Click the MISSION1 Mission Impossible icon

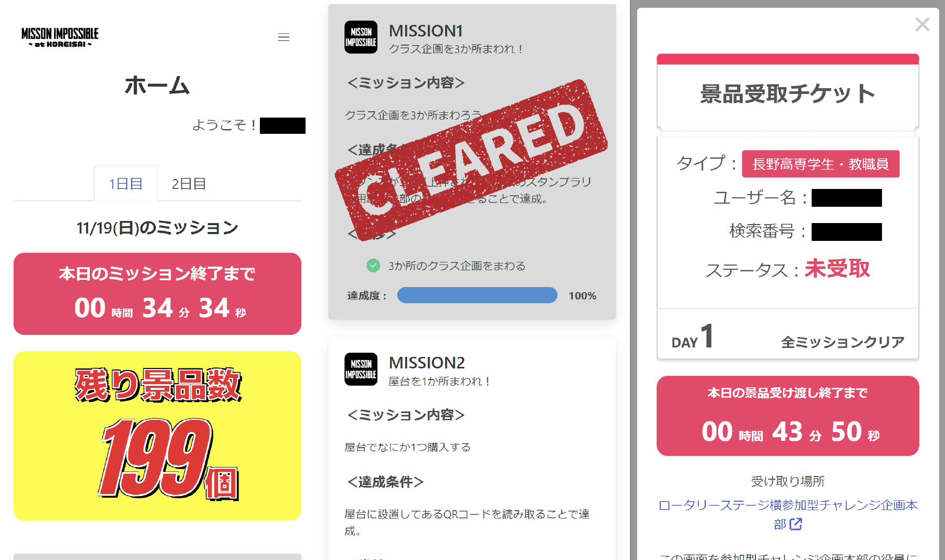[x=361, y=37]
